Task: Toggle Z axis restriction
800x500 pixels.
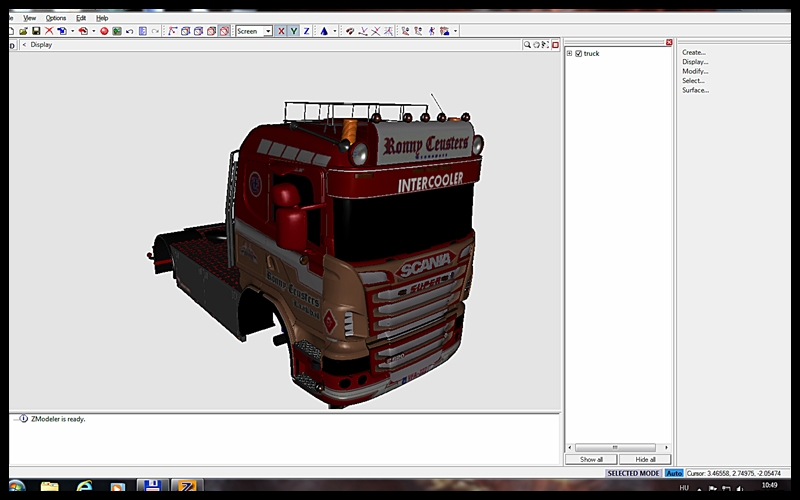Action: (306, 31)
